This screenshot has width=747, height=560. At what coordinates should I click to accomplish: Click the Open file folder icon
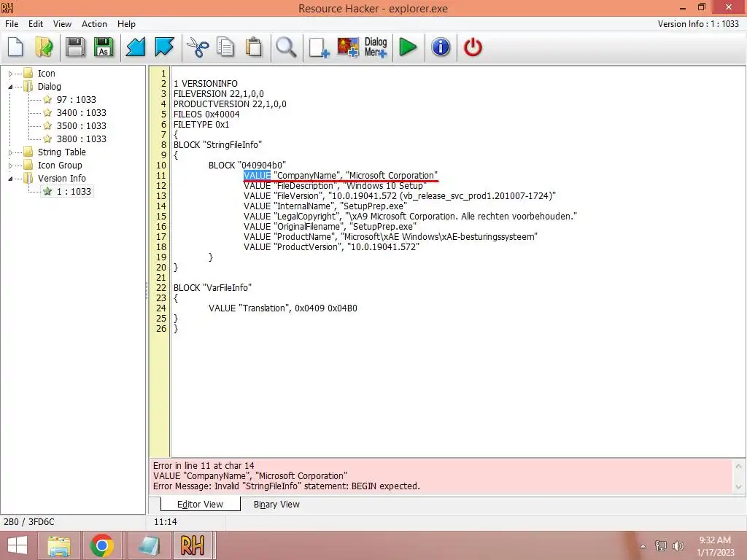point(44,47)
